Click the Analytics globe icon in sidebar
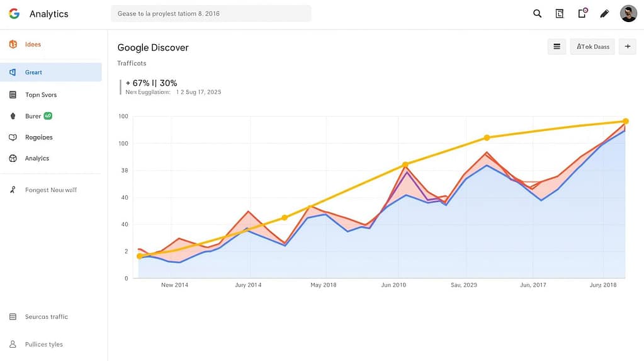This screenshot has width=644, height=361. pyautogui.click(x=13, y=159)
